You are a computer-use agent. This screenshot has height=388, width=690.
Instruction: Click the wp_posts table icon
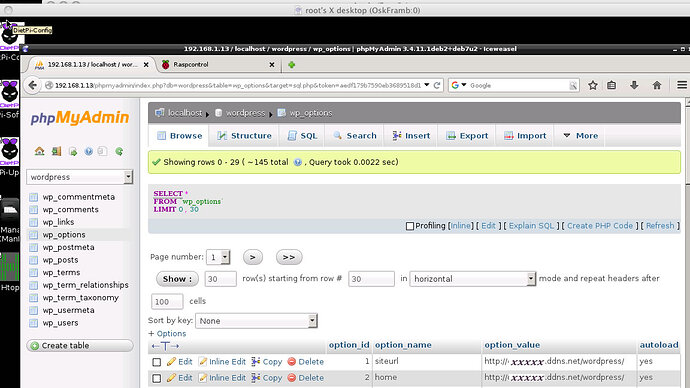point(33,260)
